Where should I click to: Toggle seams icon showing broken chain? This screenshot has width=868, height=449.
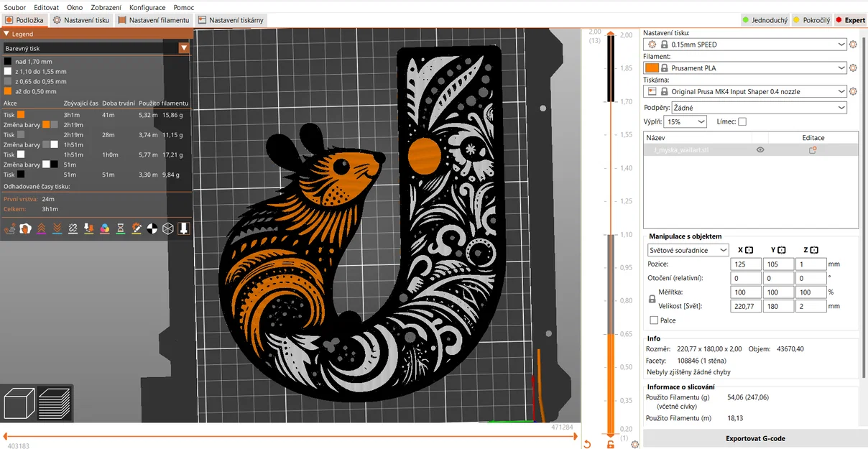click(73, 228)
